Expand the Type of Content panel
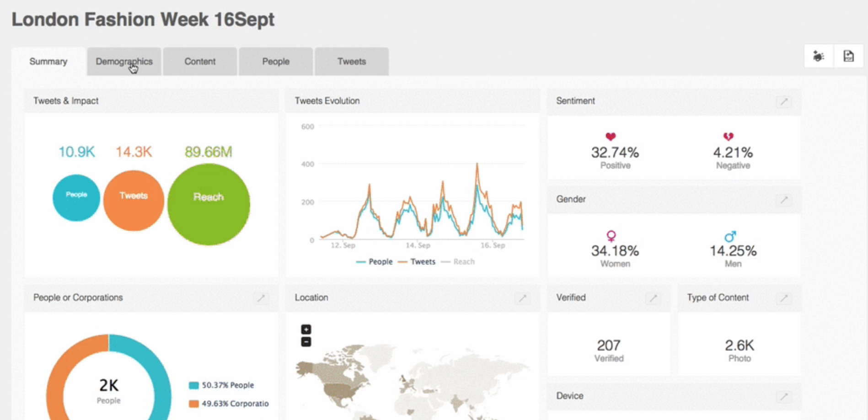 tap(784, 298)
